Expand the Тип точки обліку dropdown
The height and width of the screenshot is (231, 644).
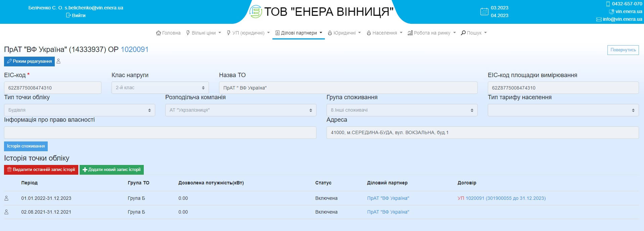point(79,110)
